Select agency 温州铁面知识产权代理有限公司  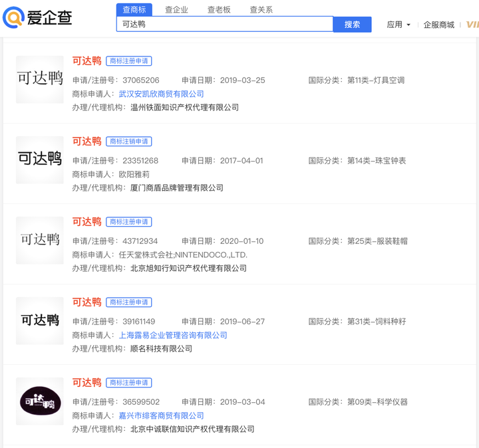click(184, 108)
